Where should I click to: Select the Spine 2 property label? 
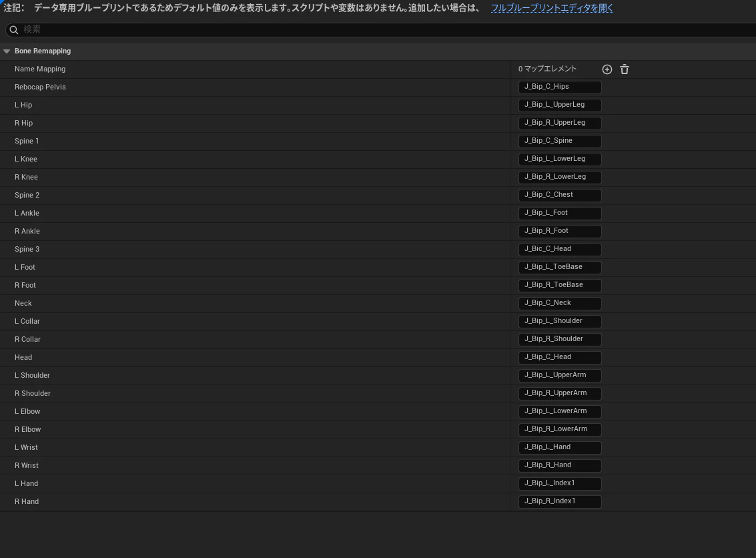click(x=27, y=195)
